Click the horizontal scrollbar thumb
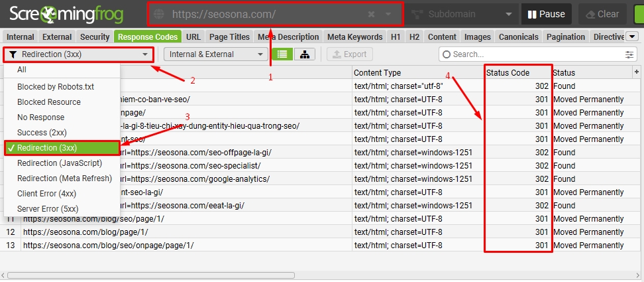Image resolution: width=644 pixels, height=282 pixels. pos(151,275)
